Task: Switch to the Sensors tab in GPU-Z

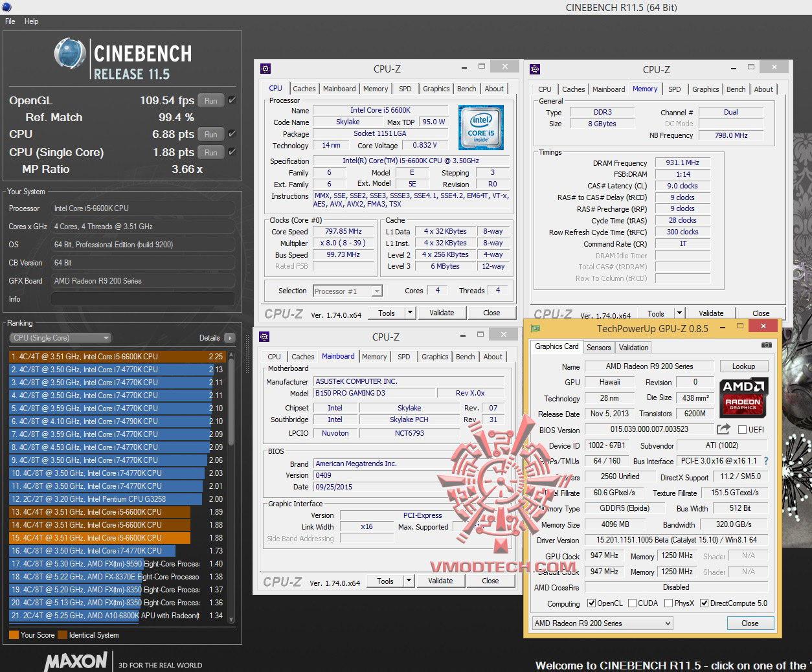Action: tap(599, 348)
